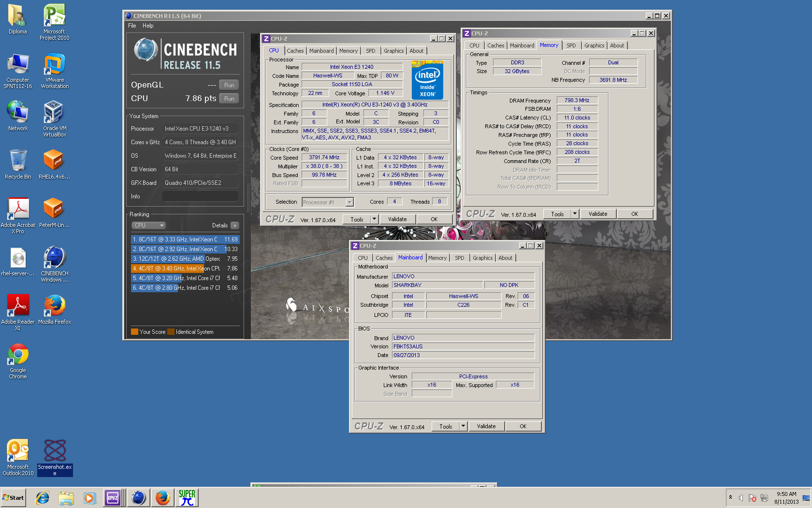Screen dimensions: 812x508
Task: Click the Info field in CINEBENCH
Action: (200, 196)
